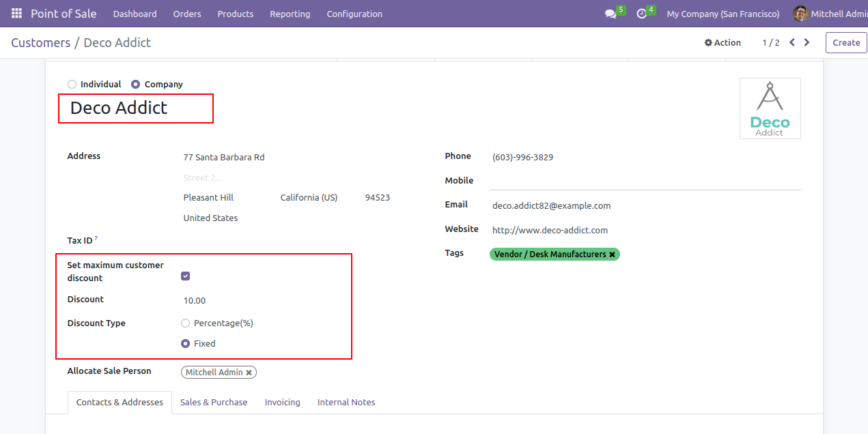Open the Products menu
This screenshot has width=868, height=434.
pos(236,14)
